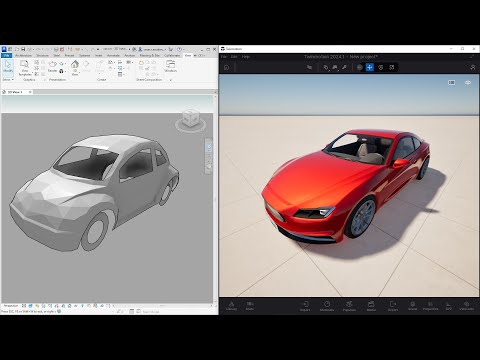Open the Twinmotion Properties panel
The image size is (480, 360).
[x=430, y=306]
